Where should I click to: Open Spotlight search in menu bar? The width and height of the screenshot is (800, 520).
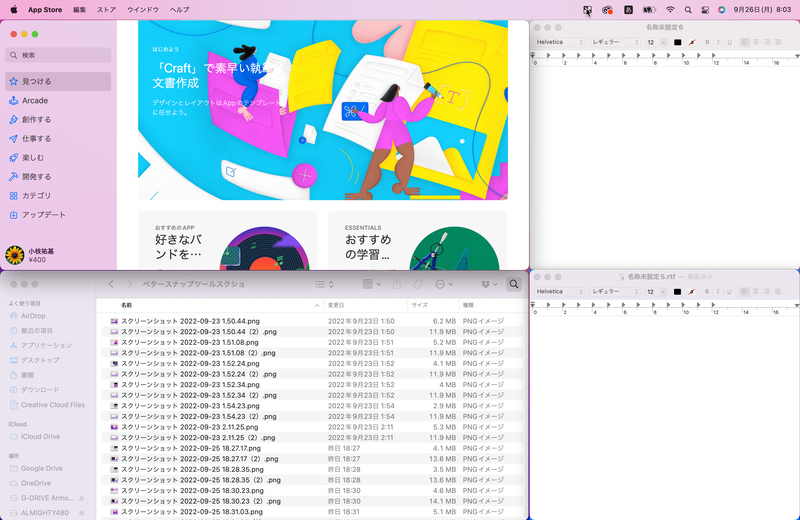(688, 10)
